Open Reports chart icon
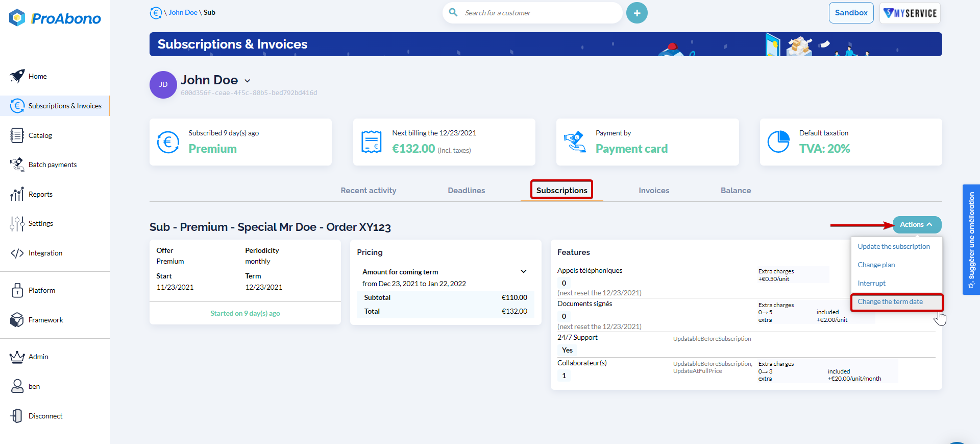This screenshot has height=444, width=980. click(17, 194)
